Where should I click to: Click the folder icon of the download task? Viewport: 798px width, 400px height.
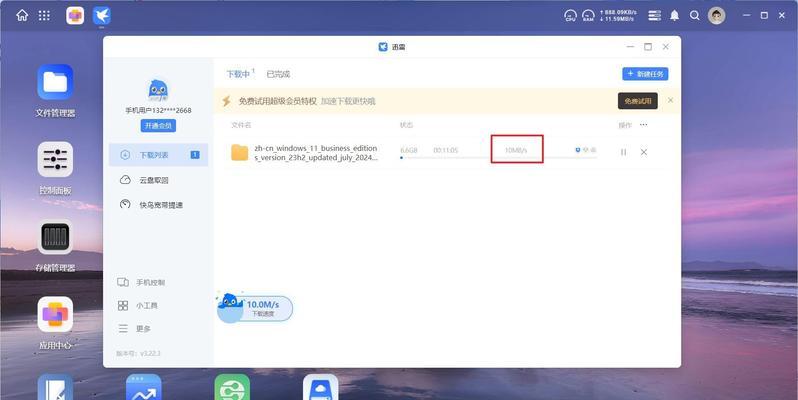[x=240, y=152]
